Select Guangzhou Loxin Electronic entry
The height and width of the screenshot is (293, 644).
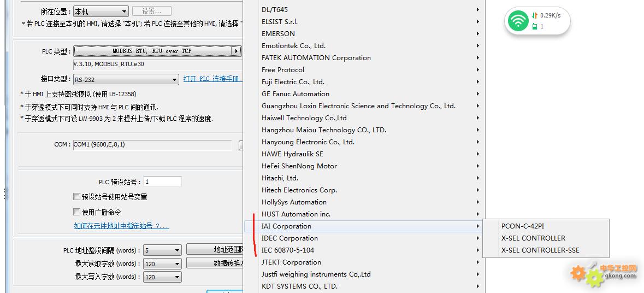click(364, 106)
